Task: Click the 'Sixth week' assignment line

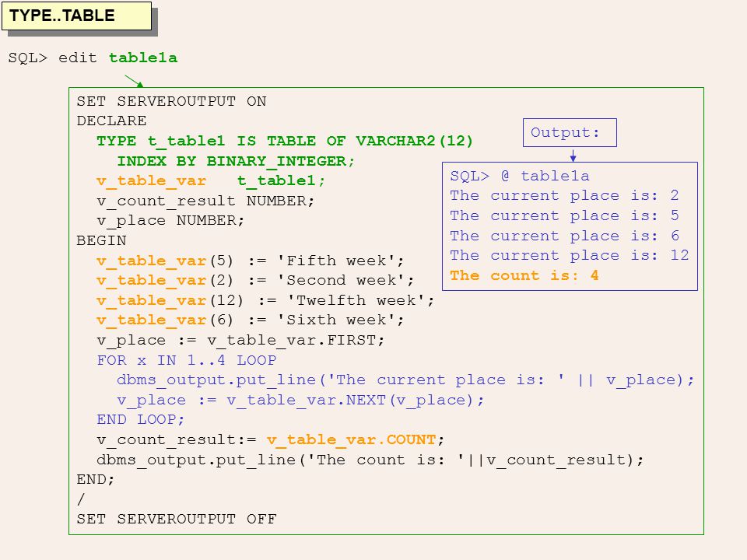Action: tap(250, 320)
